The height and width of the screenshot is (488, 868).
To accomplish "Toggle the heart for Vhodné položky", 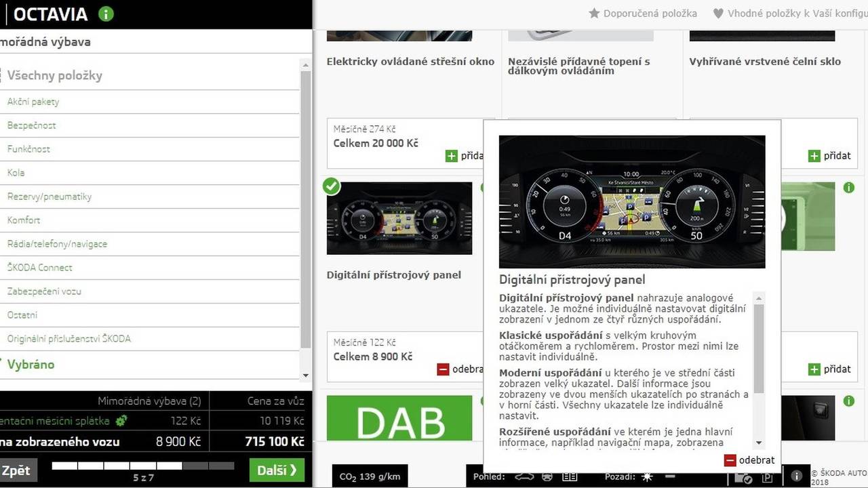I will pyautogui.click(x=717, y=13).
